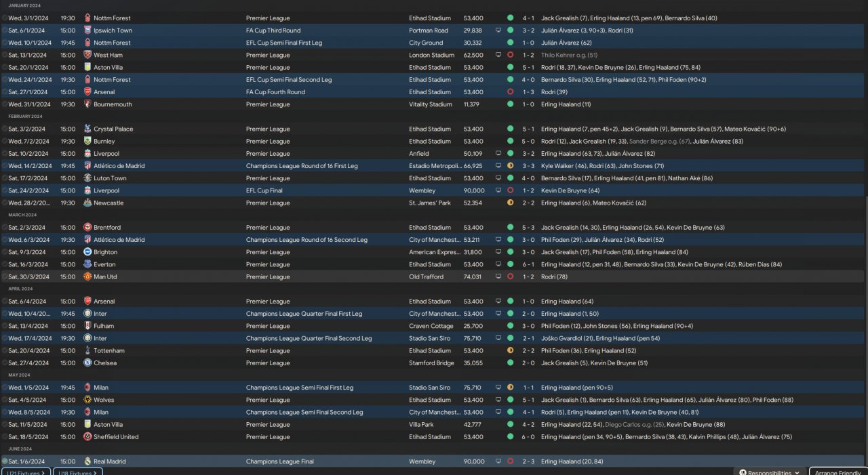Screen dimensions: 868x475
Task: Open the U21 Fixtures link
Action: click(x=26, y=472)
